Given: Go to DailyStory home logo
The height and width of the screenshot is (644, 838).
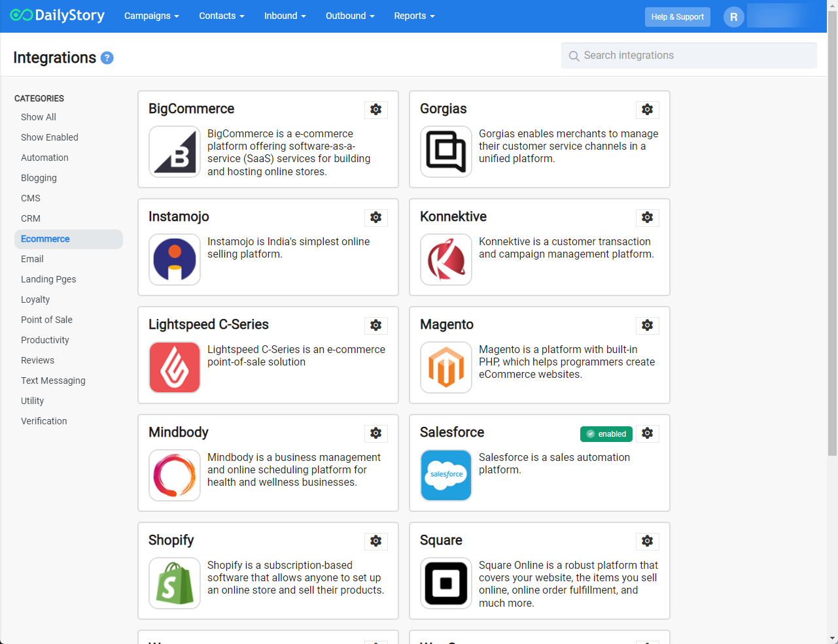Looking at the screenshot, I should 58,16.
